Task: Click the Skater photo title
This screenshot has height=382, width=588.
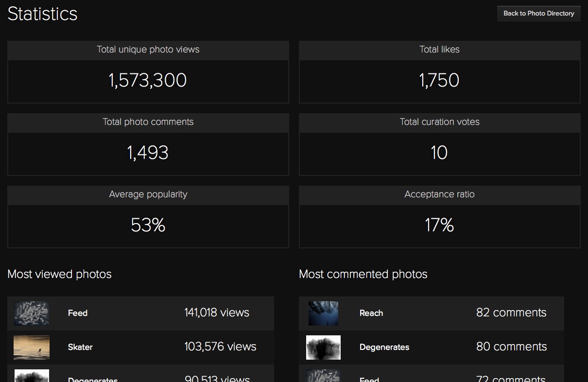Action: pos(80,347)
